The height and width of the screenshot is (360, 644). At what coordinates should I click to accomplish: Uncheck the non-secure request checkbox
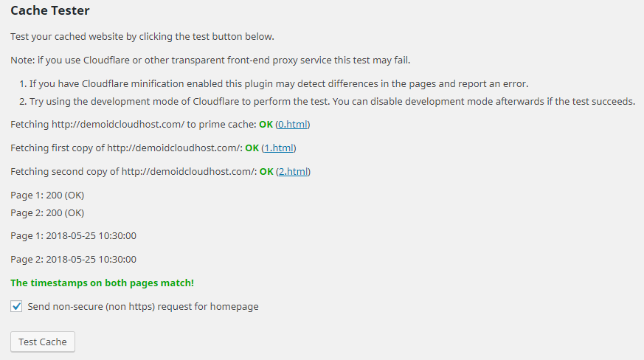coord(17,306)
